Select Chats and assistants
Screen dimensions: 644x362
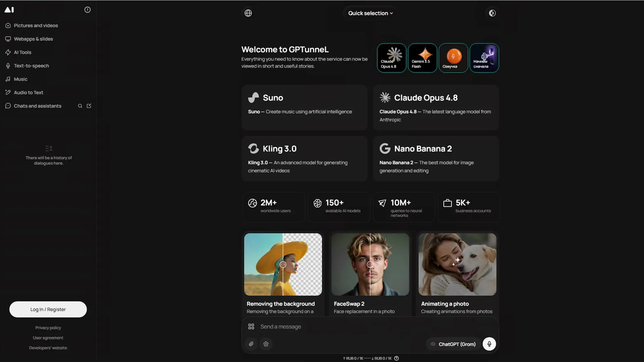[38, 106]
